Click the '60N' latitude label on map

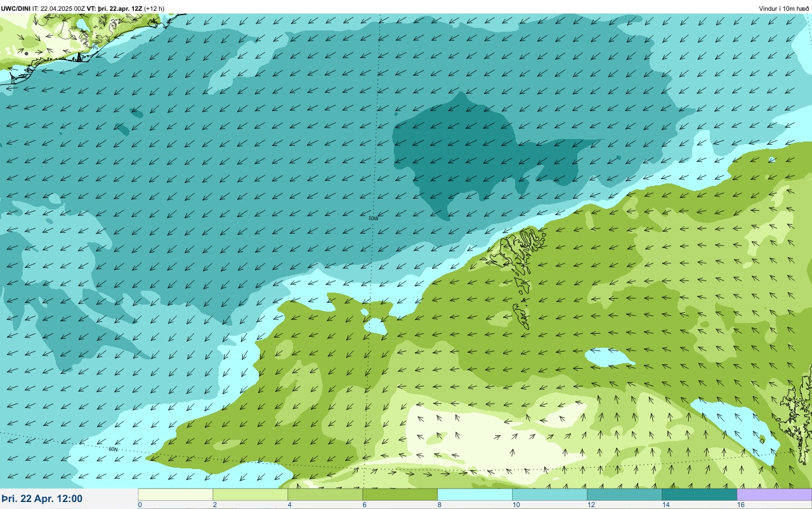(x=113, y=449)
